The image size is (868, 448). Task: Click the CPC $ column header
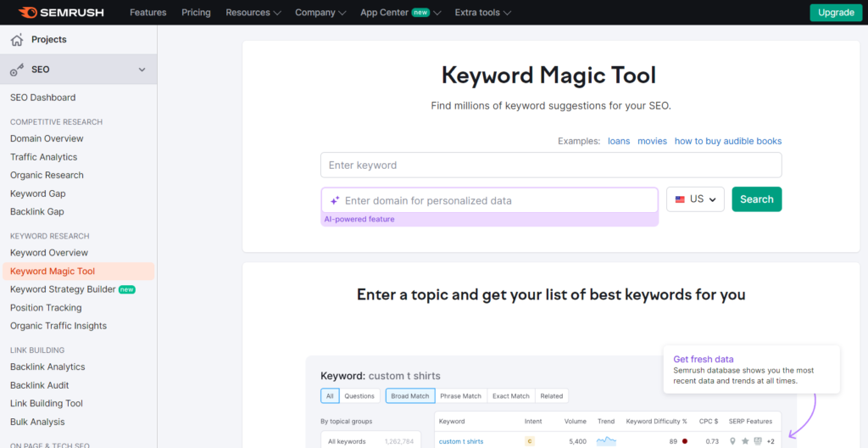(708, 422)
